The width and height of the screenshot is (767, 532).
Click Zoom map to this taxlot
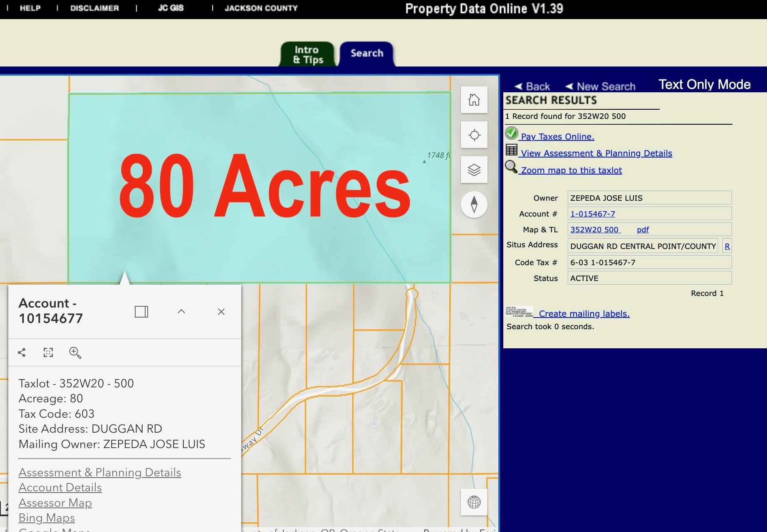coord(571,170)
